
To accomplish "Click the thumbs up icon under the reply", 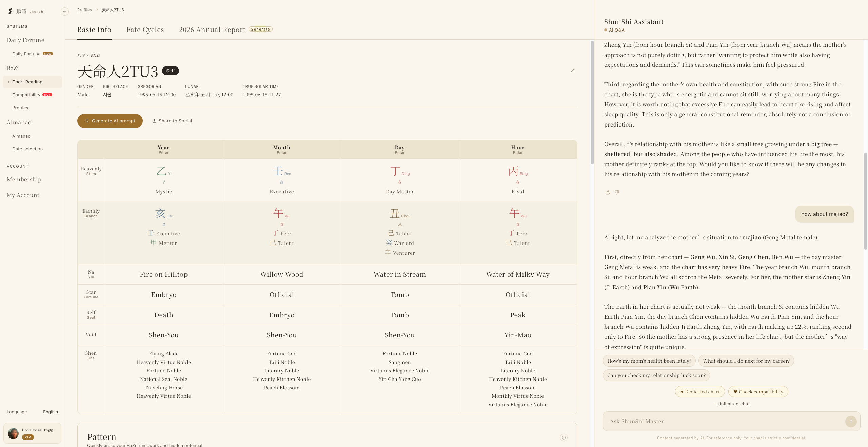I will click(x=608, y=192).
